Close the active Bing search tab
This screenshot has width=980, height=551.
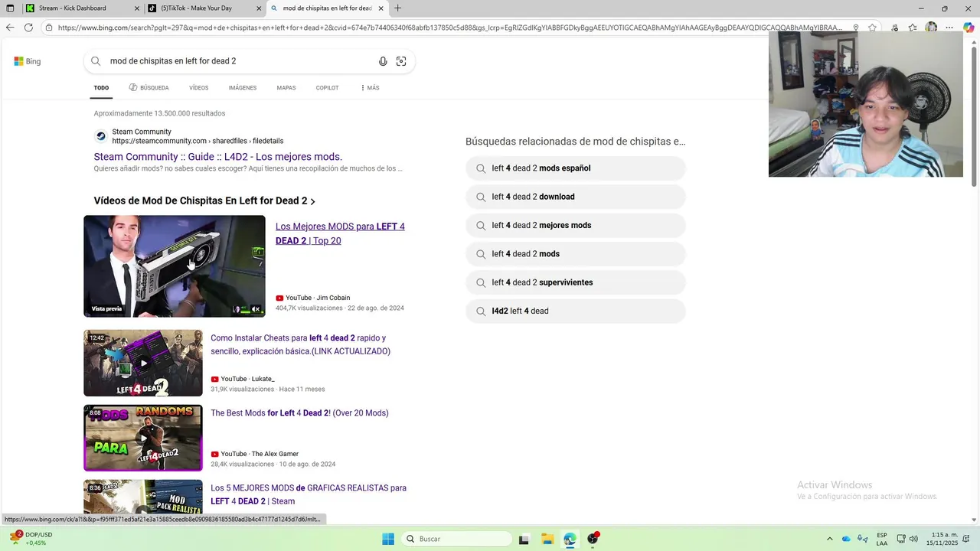point(381,8)
